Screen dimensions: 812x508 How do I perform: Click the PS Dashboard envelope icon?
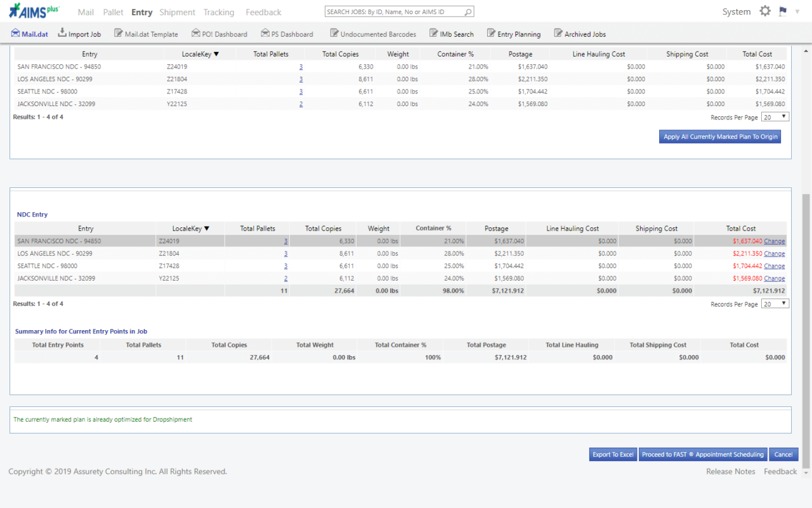(x=266, y=34)
